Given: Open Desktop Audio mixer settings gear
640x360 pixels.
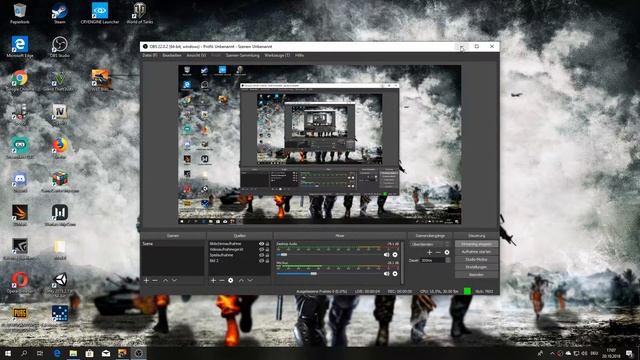Looking at the screenshot, I should (395, 255).
